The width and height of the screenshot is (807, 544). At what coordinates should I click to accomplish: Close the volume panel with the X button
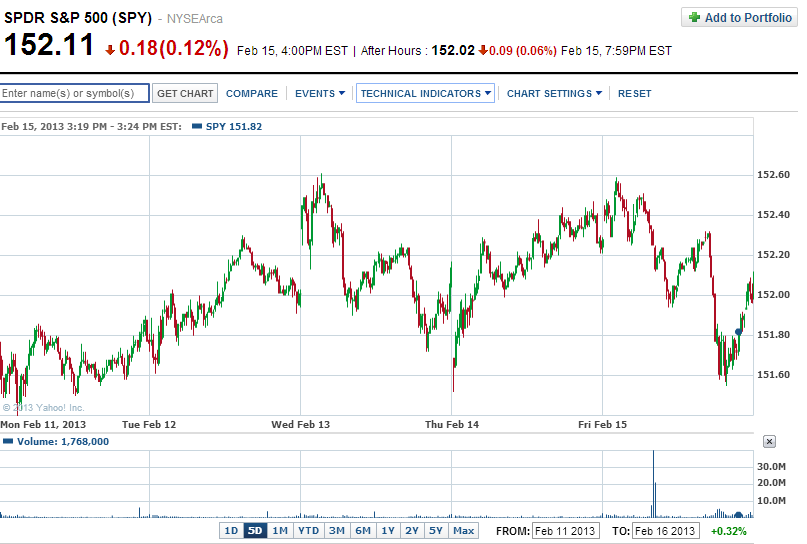pyautogui.click(x=769, y=442)
